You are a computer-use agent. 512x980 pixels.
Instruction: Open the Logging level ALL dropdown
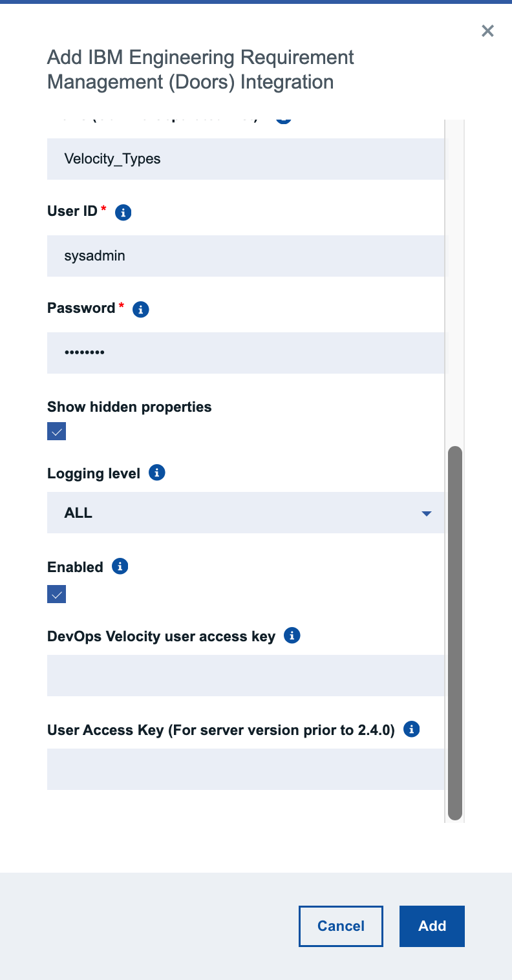(x=246, y=513)
